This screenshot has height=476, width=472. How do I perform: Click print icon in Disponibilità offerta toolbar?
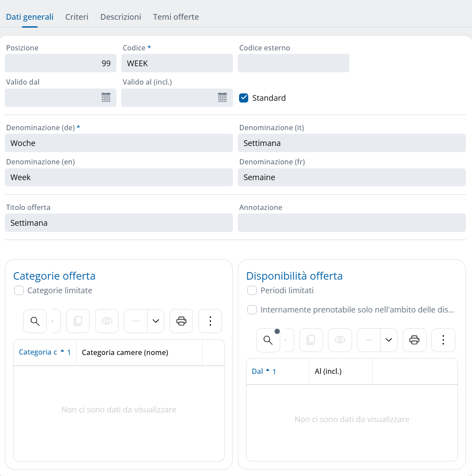414,340
